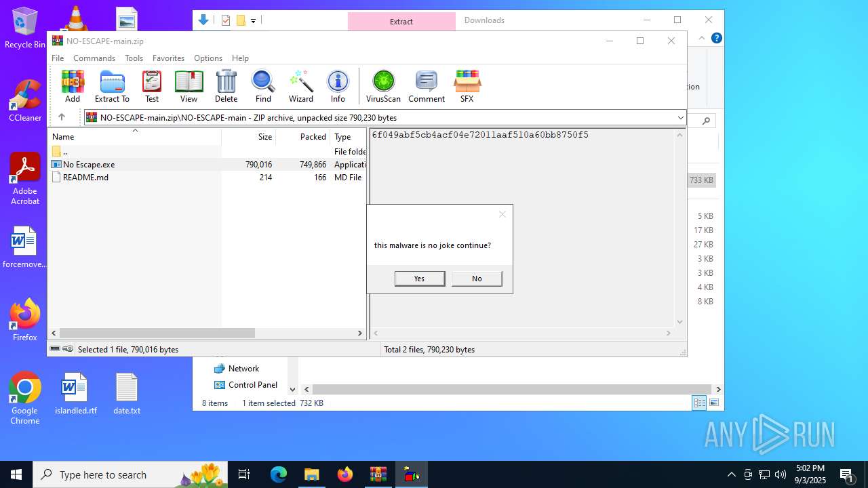Click the Explorer Help question mark icon
The image size is (868, 488).
pyautogui.click(x=716, y=38)
